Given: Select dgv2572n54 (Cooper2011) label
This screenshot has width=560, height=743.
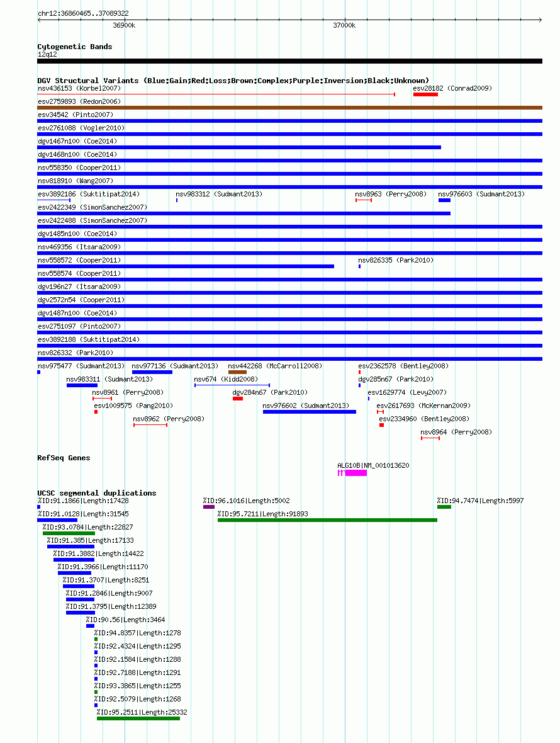Looking at the screenshot, I should (81, 300).
